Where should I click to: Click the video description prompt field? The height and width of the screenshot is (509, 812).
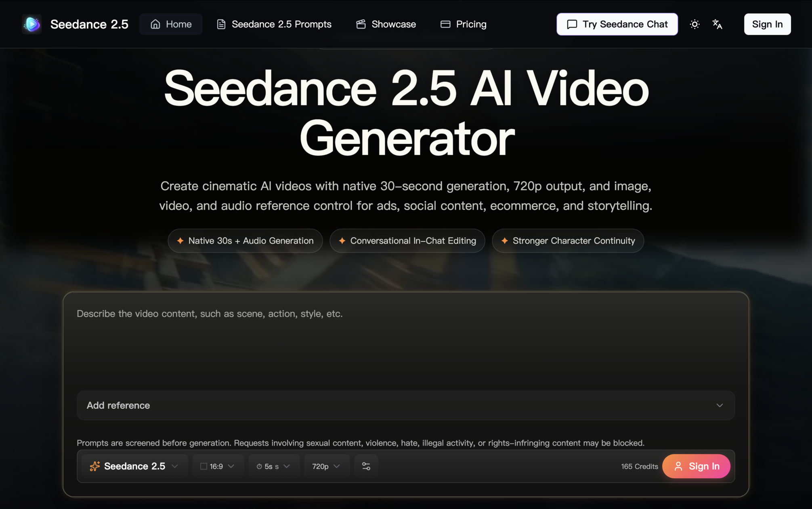406,343
